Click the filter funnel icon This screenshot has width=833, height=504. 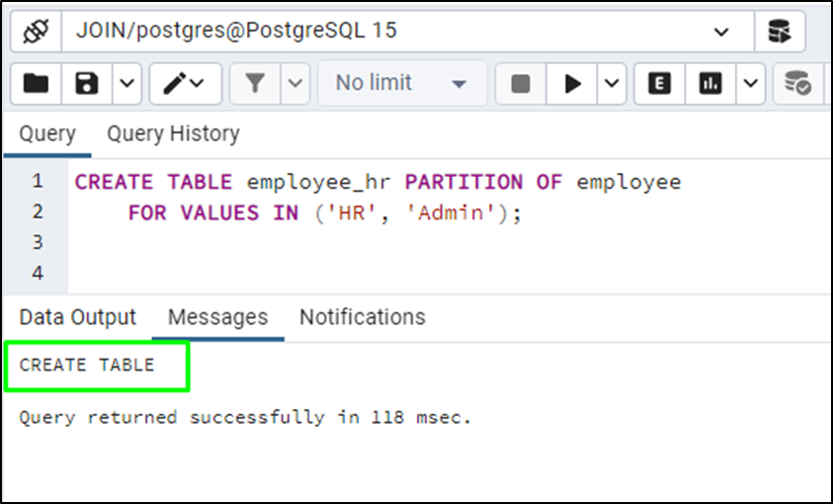click(255, 83)
